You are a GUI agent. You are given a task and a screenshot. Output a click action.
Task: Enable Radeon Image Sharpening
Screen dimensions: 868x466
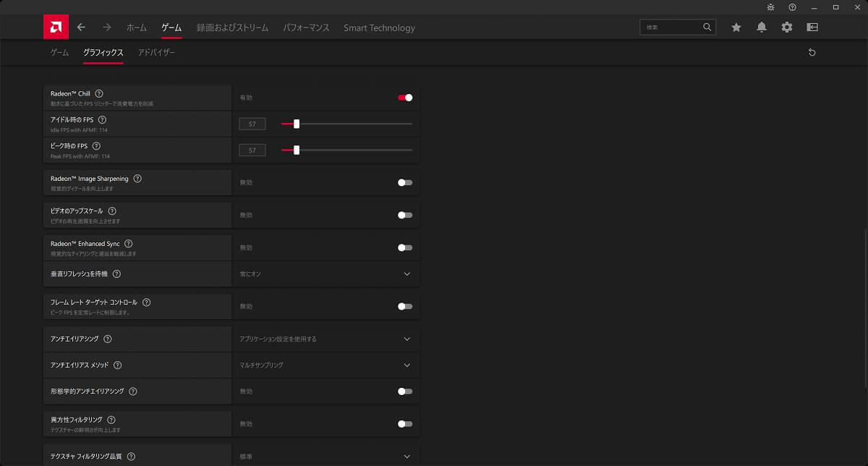pos(404,182)
